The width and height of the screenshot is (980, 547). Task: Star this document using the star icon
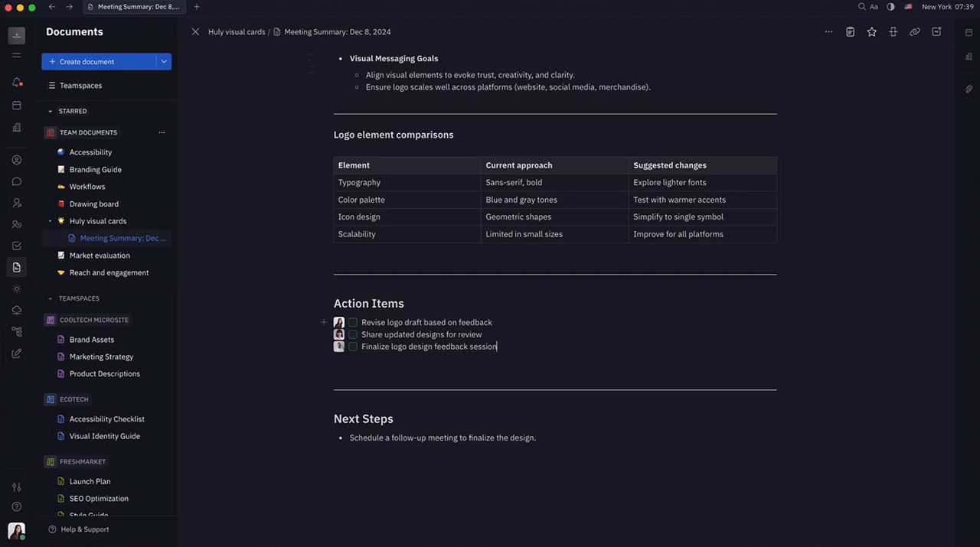[x=871, y=32]
